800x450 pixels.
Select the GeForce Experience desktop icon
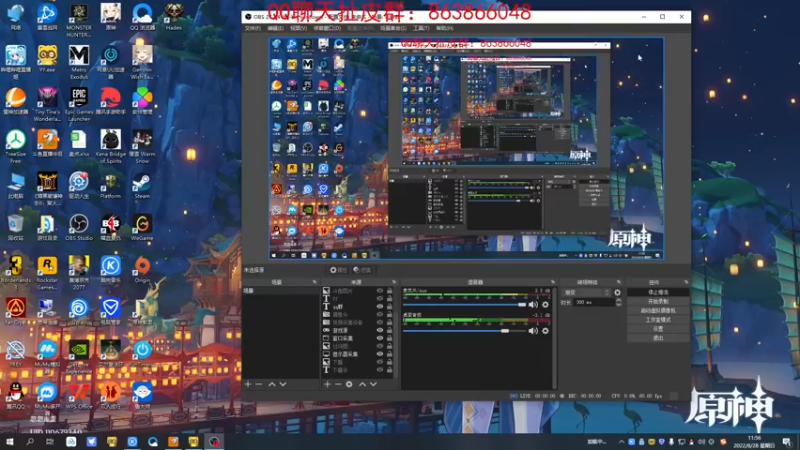click(79, 357)
